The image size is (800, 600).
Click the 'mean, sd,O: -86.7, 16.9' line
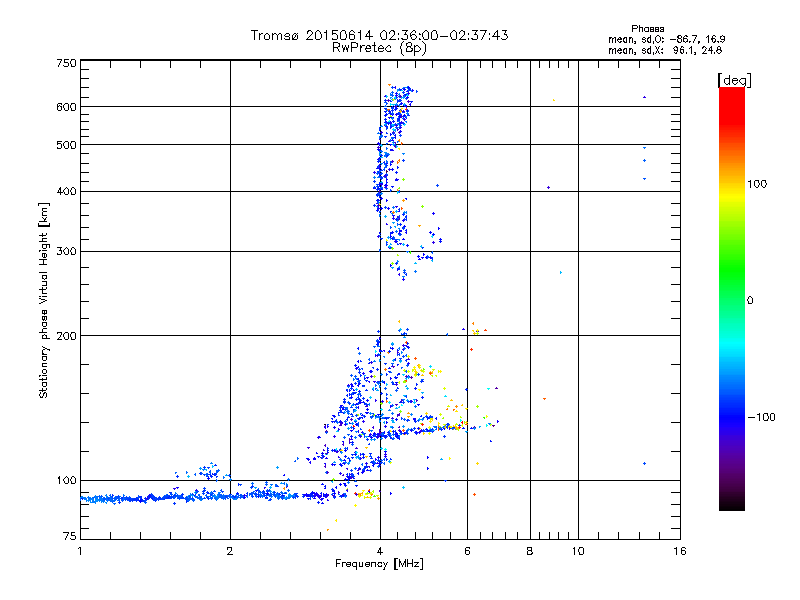(666, 39)
